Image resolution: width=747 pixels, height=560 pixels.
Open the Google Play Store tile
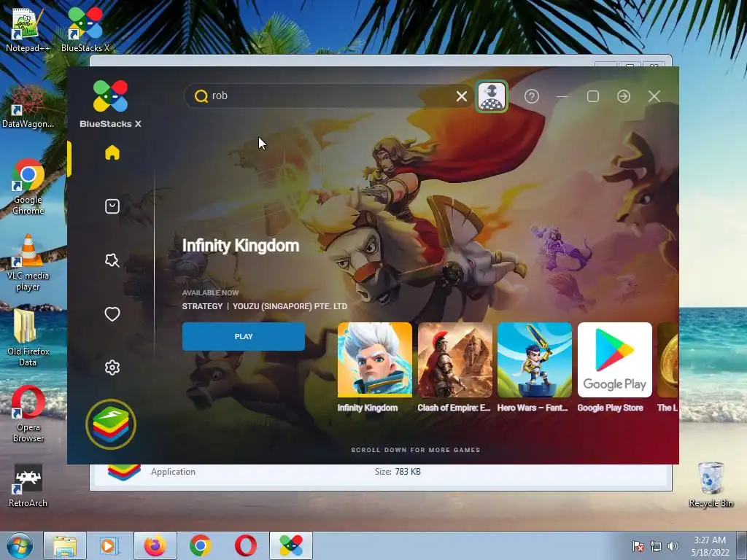pos(614,359)
